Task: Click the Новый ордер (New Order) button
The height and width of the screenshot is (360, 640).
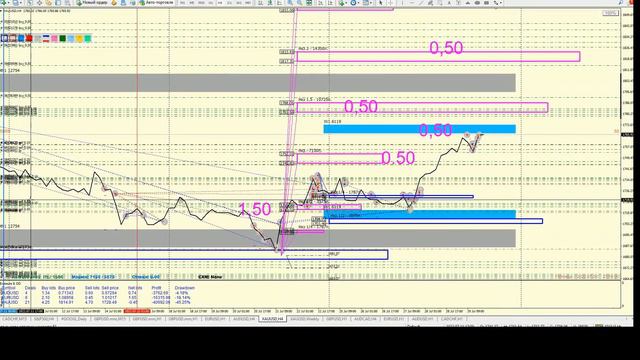Action: pyautogui.click(x=92, y=2)
